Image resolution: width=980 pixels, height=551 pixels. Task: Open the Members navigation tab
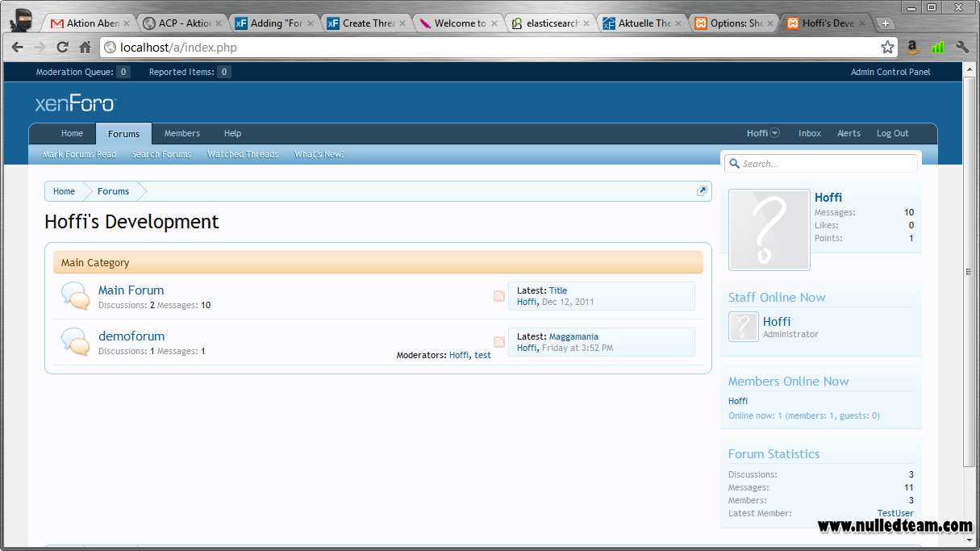182,134
